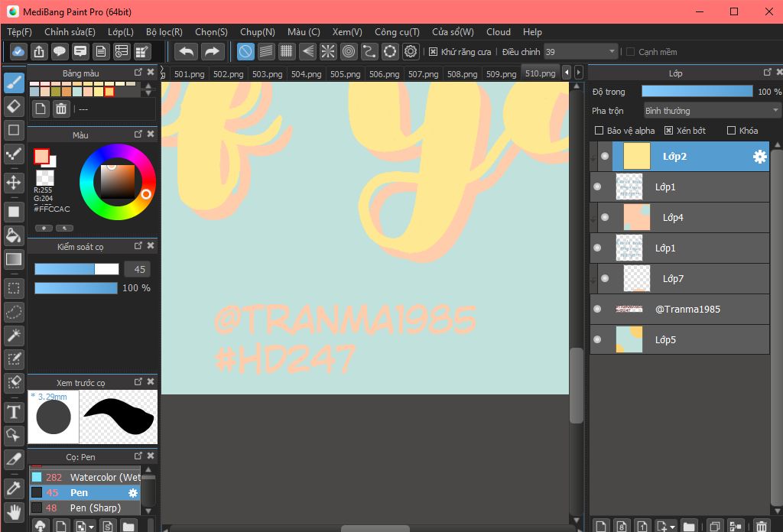Undock the Kiểm soát cọ panel
This screenshot has height=532, width=783.
pos(138,246)
